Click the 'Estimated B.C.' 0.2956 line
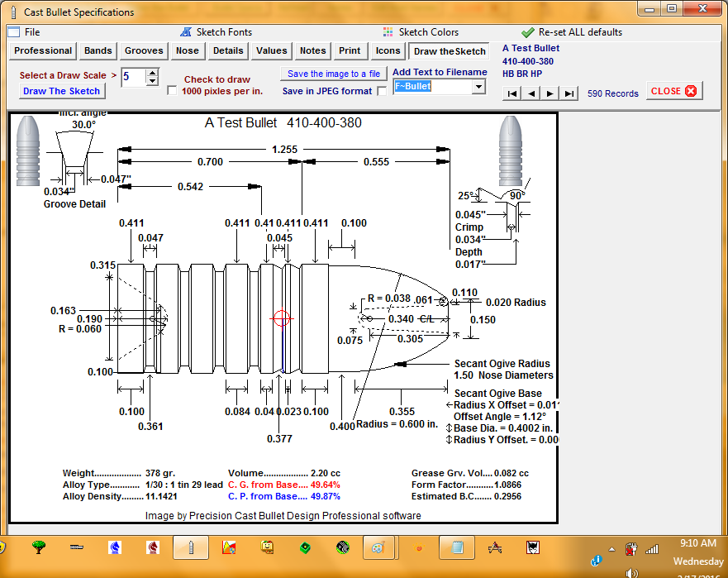The image size is (728, 578). 466,496
